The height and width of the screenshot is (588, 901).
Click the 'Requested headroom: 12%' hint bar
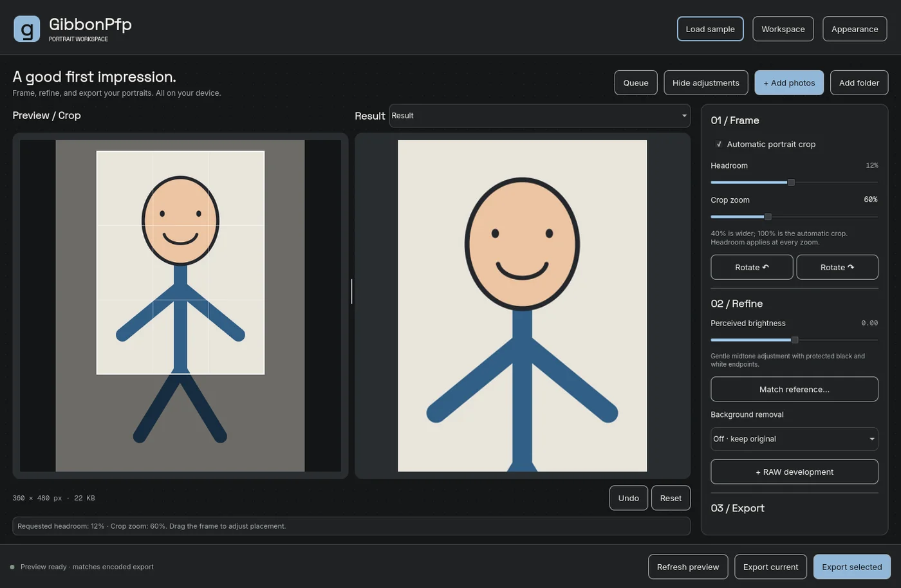point(351,526)
